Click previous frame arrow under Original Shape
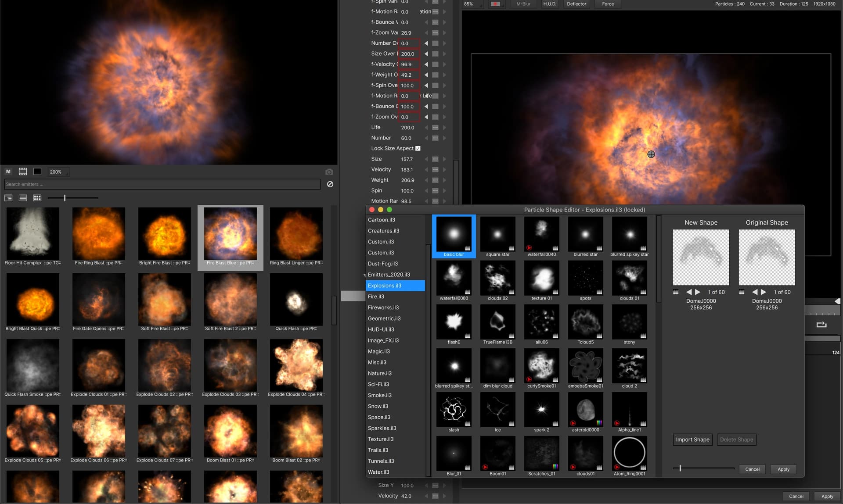Image resolution: width=843 pixels, height=504 pixels. point(755,292)
